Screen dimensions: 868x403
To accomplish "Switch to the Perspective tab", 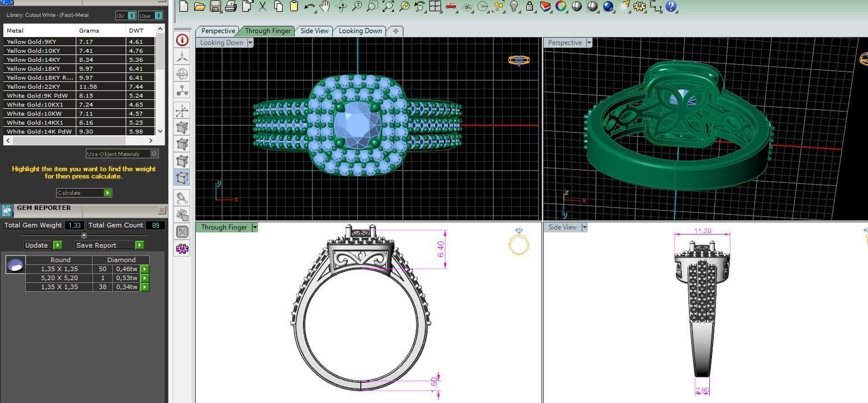I will 218,31.
